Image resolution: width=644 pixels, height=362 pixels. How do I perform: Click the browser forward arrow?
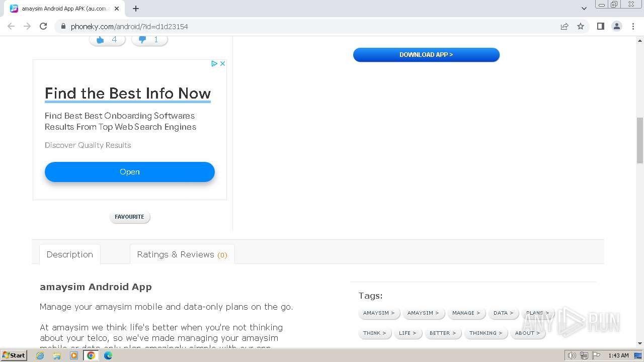[27, 26]
